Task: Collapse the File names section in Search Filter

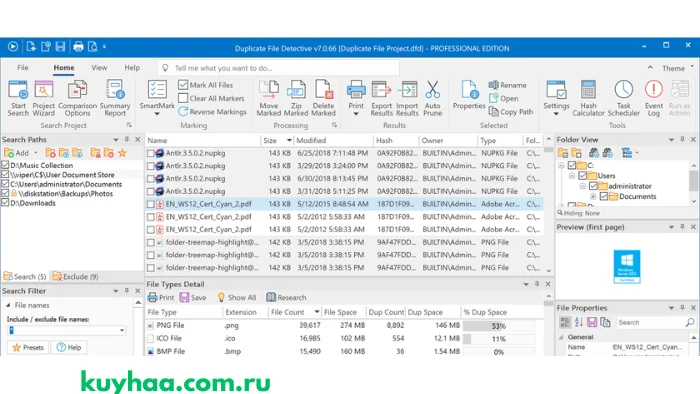Action: coord(8,305)
